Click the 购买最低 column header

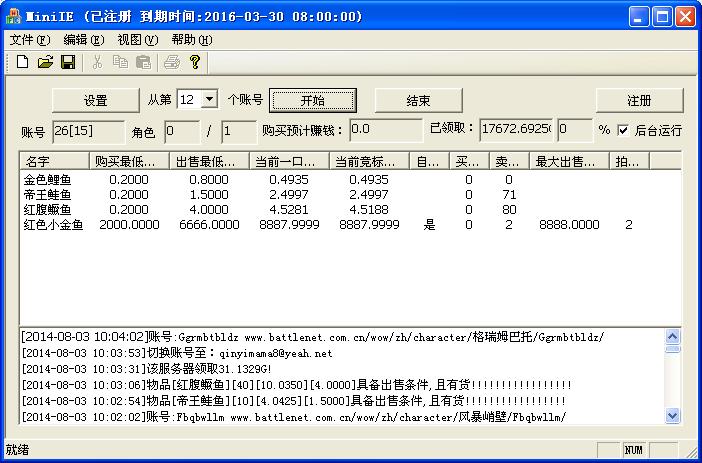[x=129, y=161]
